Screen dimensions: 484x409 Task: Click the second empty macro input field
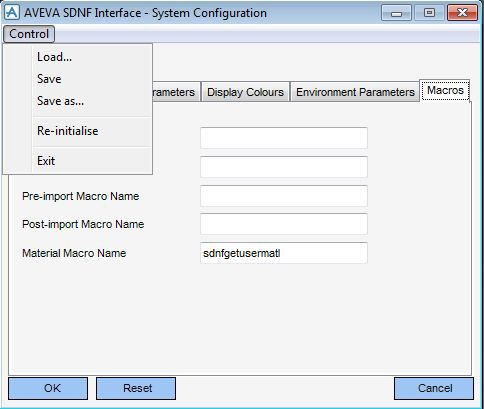click(x=284, y=167)
